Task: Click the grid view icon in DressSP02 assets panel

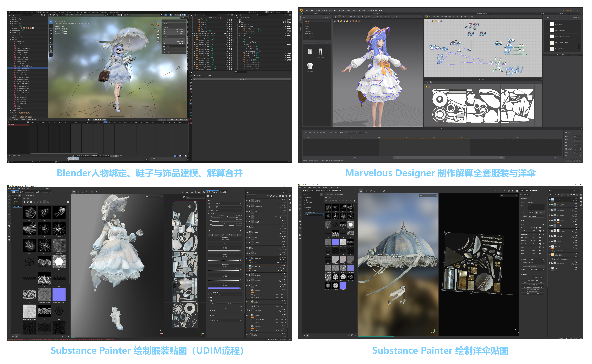Action: (68, 202)
